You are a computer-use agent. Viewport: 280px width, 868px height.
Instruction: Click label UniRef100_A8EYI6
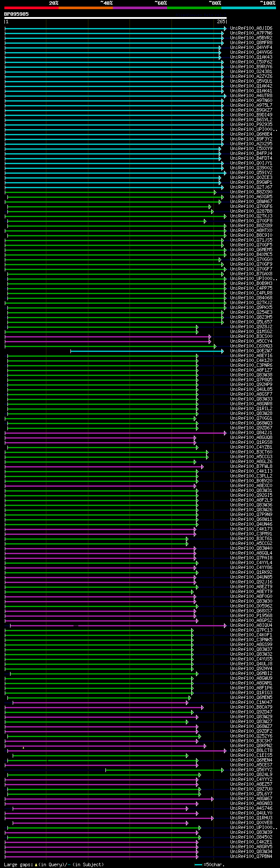[x=251, y=356]
